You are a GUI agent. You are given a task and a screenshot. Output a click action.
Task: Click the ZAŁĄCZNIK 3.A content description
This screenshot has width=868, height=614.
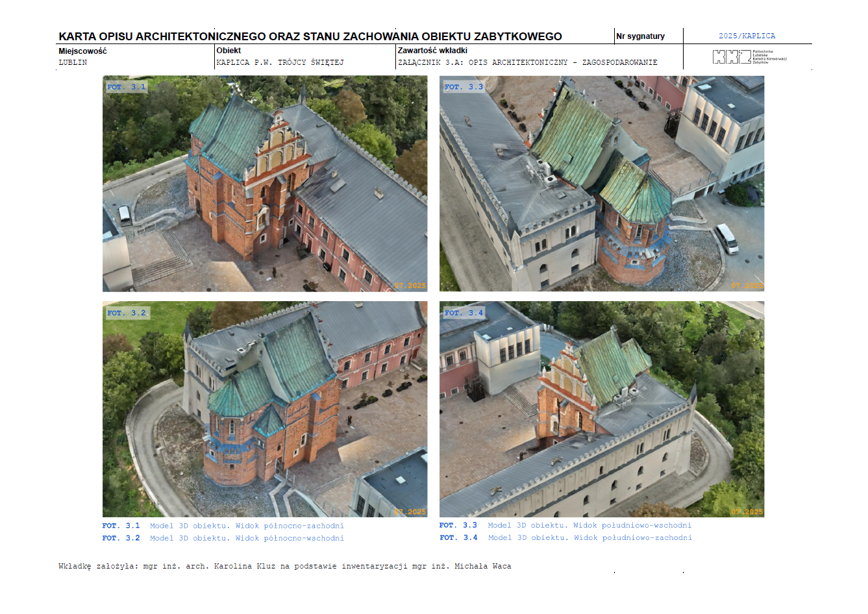[527, 63]
